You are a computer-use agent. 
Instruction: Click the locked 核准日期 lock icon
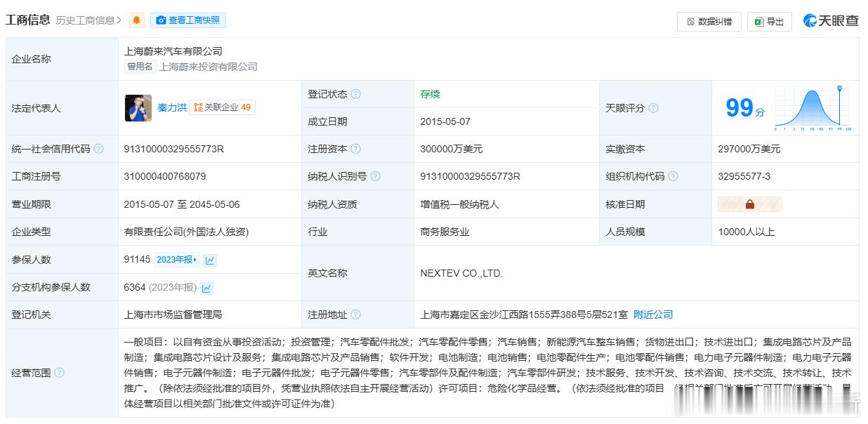(749, 204)
